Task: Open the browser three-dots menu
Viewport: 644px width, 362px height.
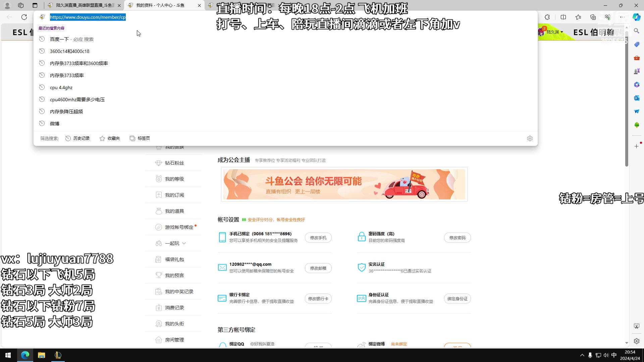Action: point(622,17)
